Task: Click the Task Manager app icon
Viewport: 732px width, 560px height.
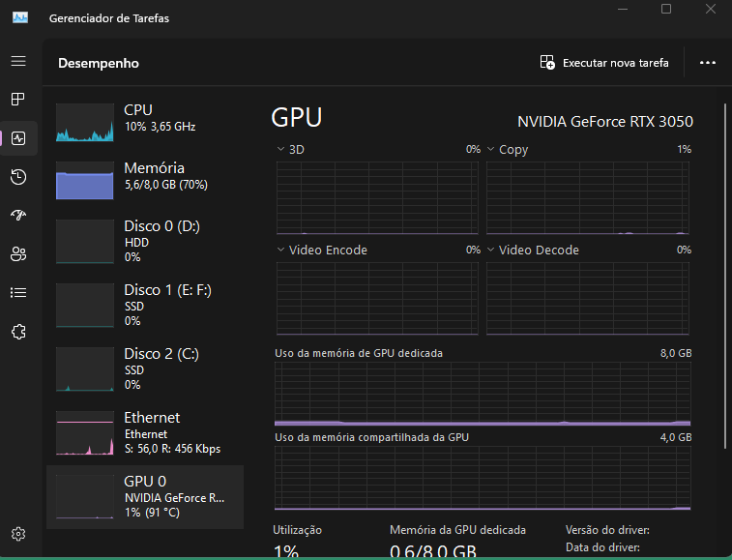Action: tap(20, 17)
